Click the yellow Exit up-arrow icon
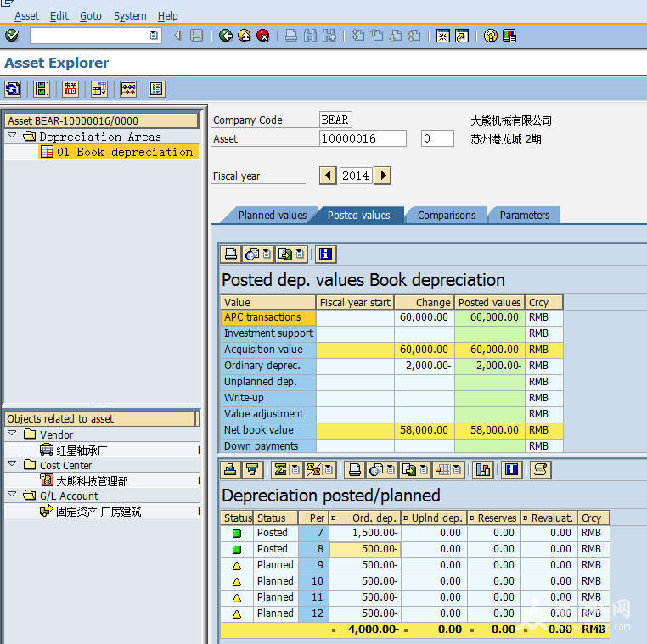The image size is (647, 644). pyautogui.click(x=245, y=36)
